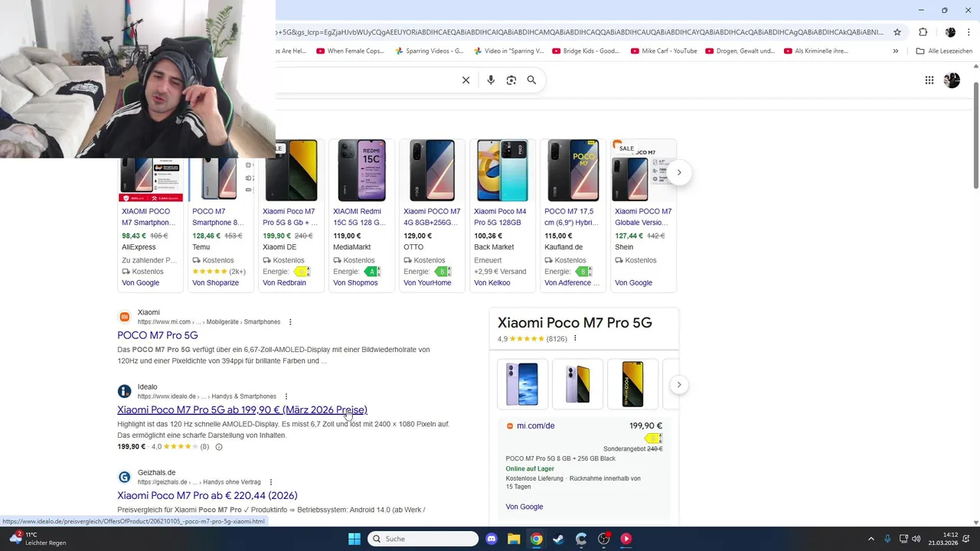This screenshot has height=551, width=980.
Task: Open the panel's rating options three-dot menu
Action: point(575,338)
